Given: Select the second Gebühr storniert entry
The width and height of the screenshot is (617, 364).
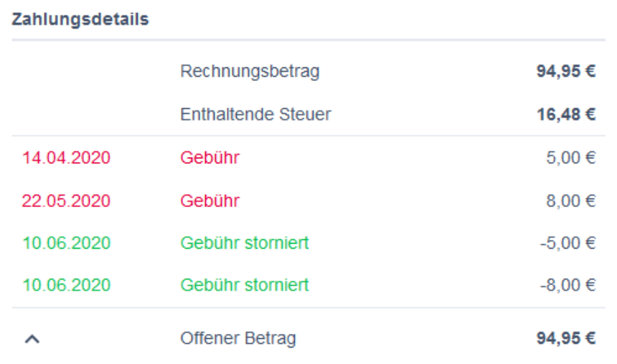Looking at the screenshot, I should pos(245,286).
